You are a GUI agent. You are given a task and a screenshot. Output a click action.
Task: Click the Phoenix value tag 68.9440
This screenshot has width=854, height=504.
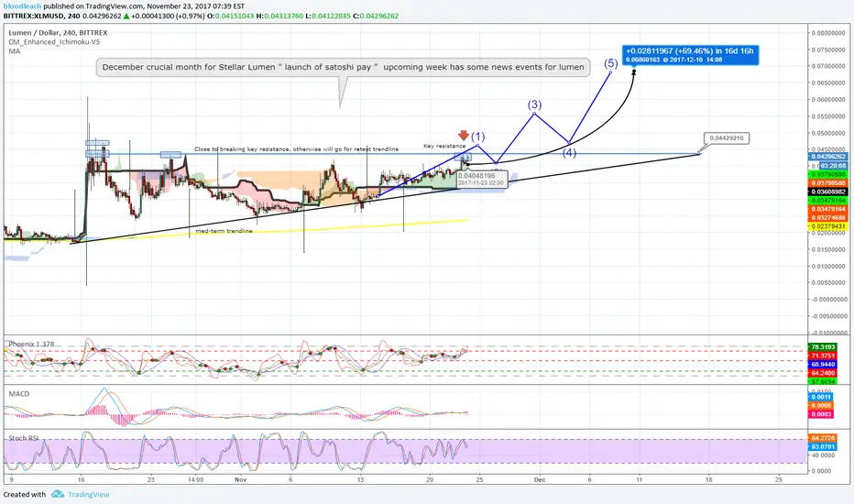(x=823, y=364)
